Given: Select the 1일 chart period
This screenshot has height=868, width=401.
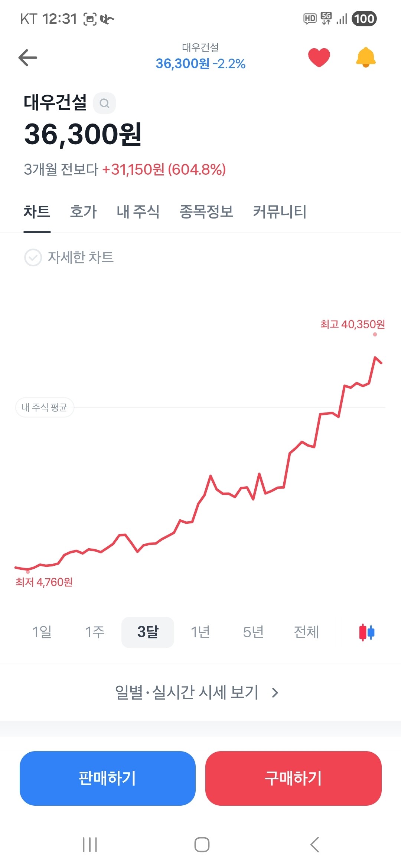Looking at the screenshot, I should pos(42,632).
